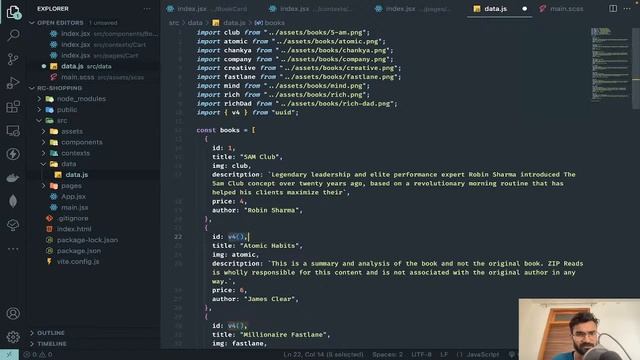Open the Docker whale icon in the activity bar

(x=13, y=178)
